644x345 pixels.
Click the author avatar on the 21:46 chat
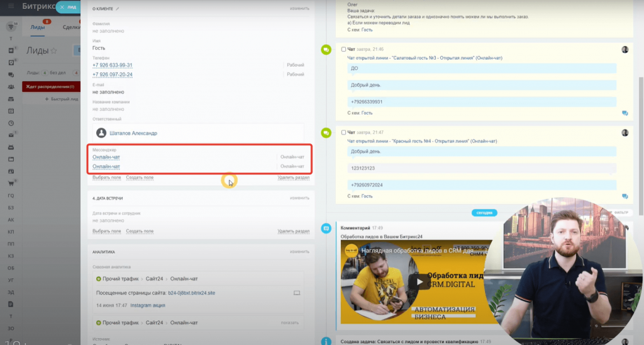(x=625, y=50)
